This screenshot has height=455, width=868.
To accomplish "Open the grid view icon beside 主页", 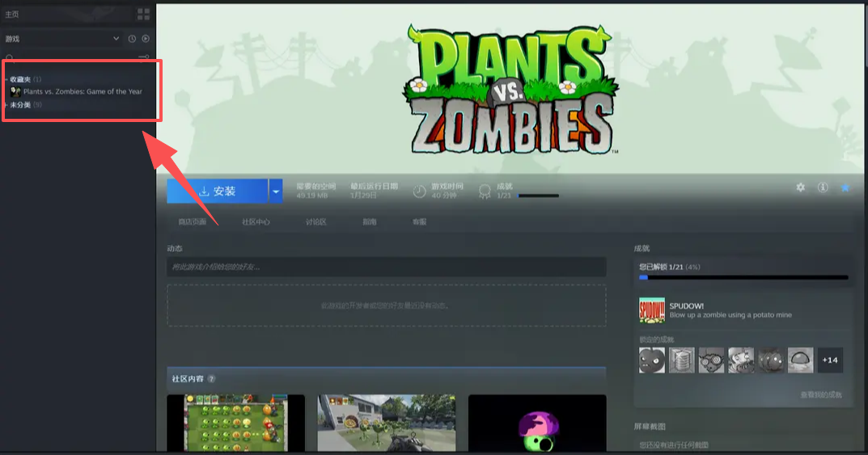I will 143,14.
